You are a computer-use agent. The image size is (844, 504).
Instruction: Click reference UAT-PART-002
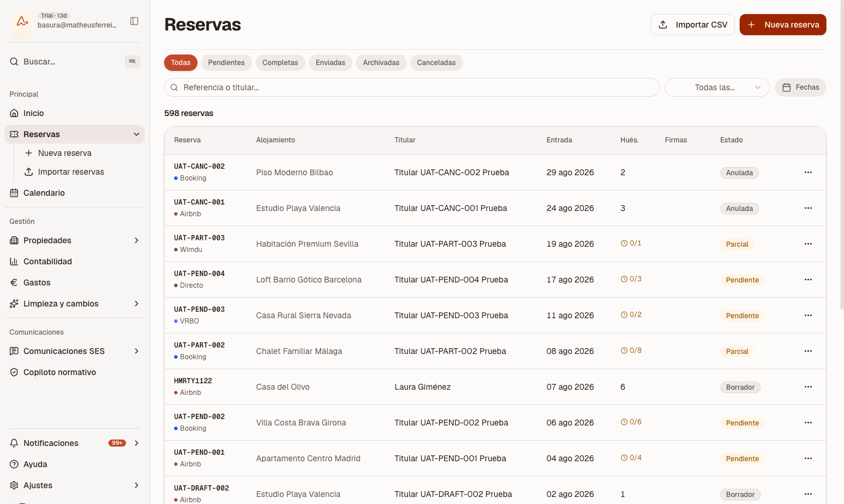point(199,345)
